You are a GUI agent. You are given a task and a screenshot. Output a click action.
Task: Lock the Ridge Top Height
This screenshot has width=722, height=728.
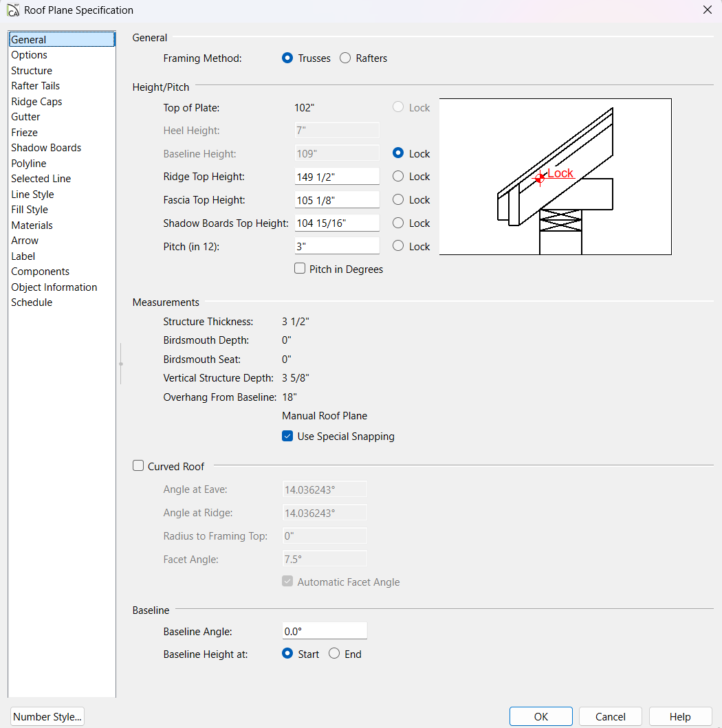(x=398, y=177)
